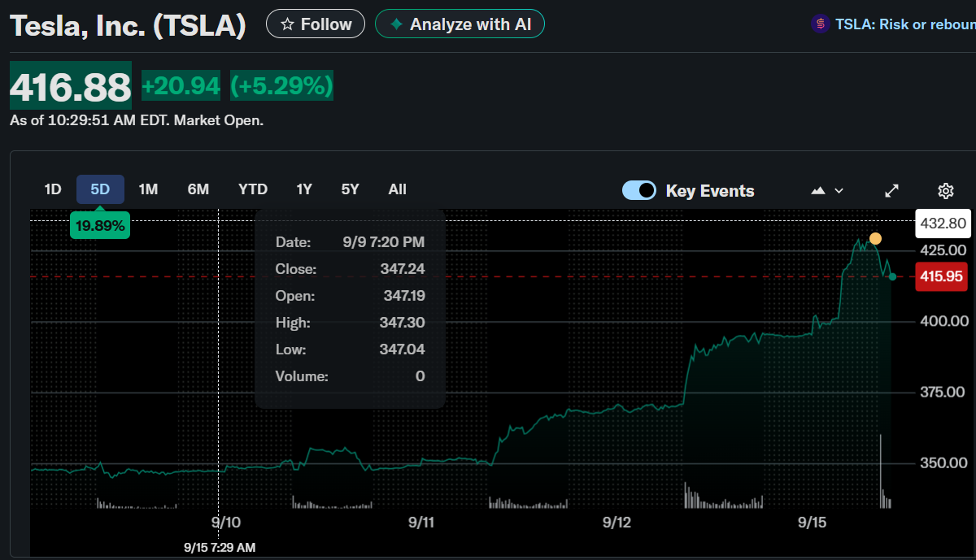Click the 19.89% gain badge
The width and height of the screenshot is (976, 560).
pos(100,225)
